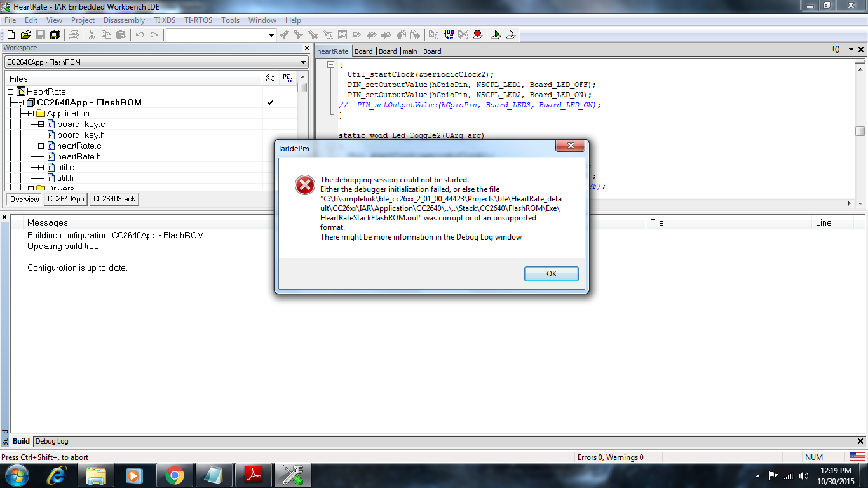
Task: Switch to the main editor tab
Action: tap(410, 51)
